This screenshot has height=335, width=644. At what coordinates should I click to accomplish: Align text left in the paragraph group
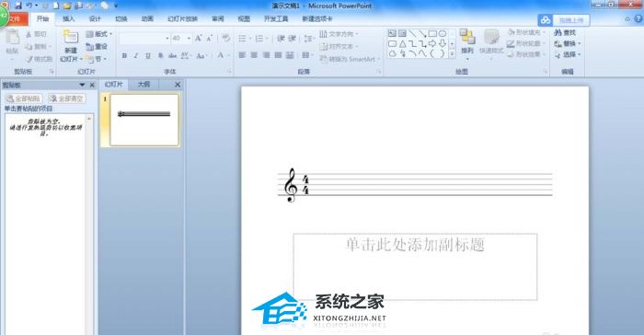242,55
